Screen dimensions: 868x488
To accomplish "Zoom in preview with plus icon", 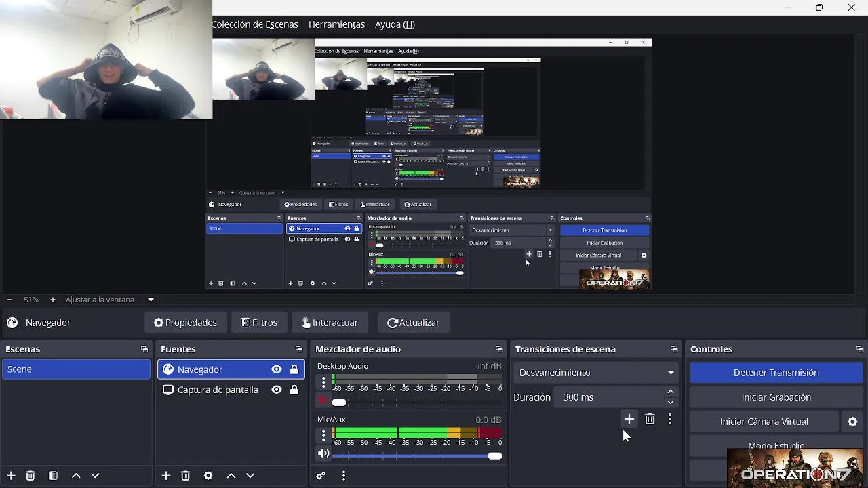I will pos(53,300).
